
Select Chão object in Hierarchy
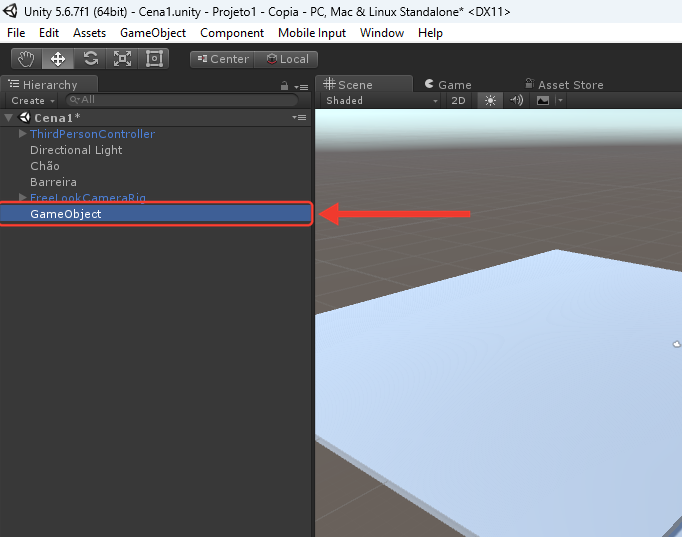(x=45, y=166)
